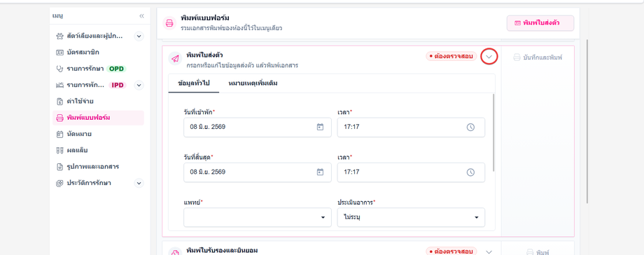Click the check-in time field showing 17:17
644x255 pixels.
(x=411, y=127)
